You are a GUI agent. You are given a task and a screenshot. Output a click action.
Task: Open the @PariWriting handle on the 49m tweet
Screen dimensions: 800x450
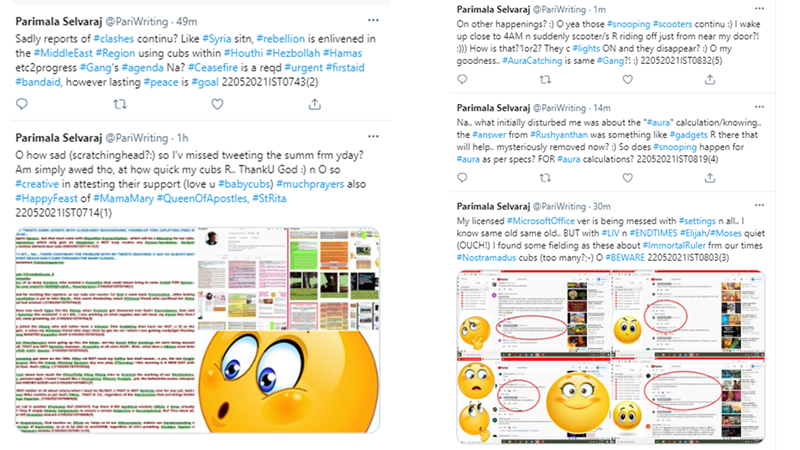pyautogui.click(x=136, y=21)
